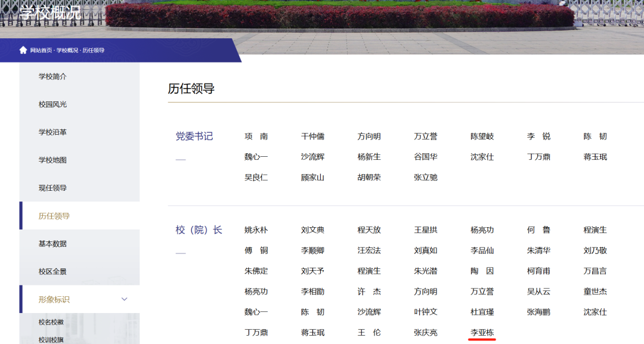The width and height of the screenshot is (644, 344).
Task: Switch to 现任领导 in the sidebar
Action: [52, 188]
